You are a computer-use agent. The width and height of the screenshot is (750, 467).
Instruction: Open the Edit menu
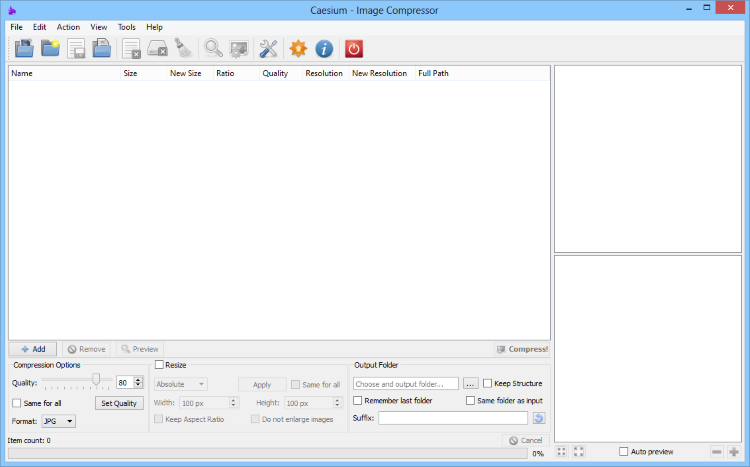coord(40,27)
